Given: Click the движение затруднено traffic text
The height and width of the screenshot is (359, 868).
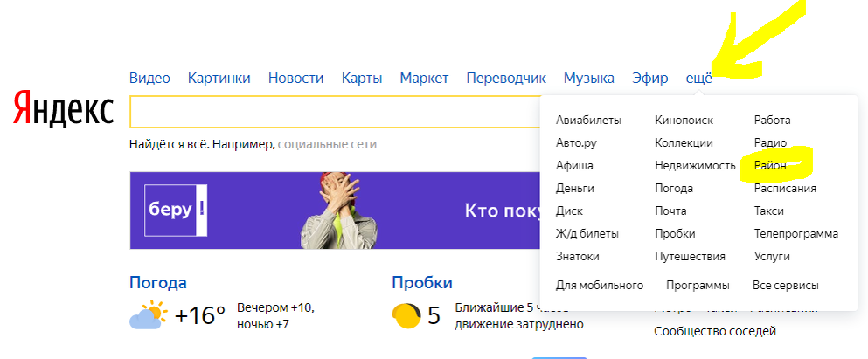Looking at the screenshot, I should point(518,324).
